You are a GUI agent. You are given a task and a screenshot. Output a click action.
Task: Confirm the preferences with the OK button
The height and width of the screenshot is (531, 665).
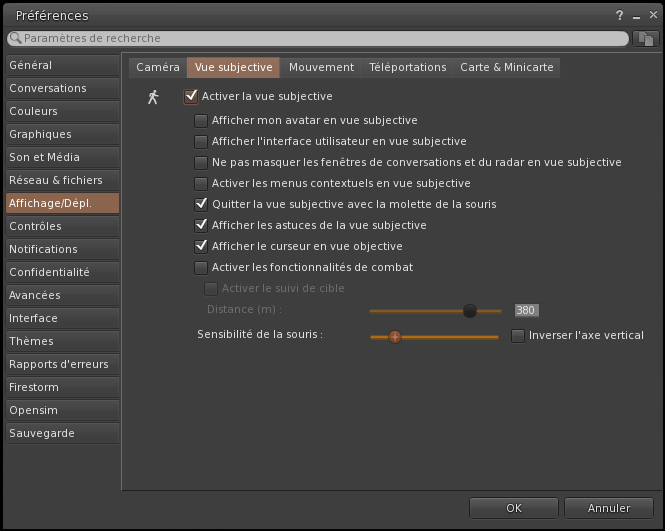click(513, 508)
